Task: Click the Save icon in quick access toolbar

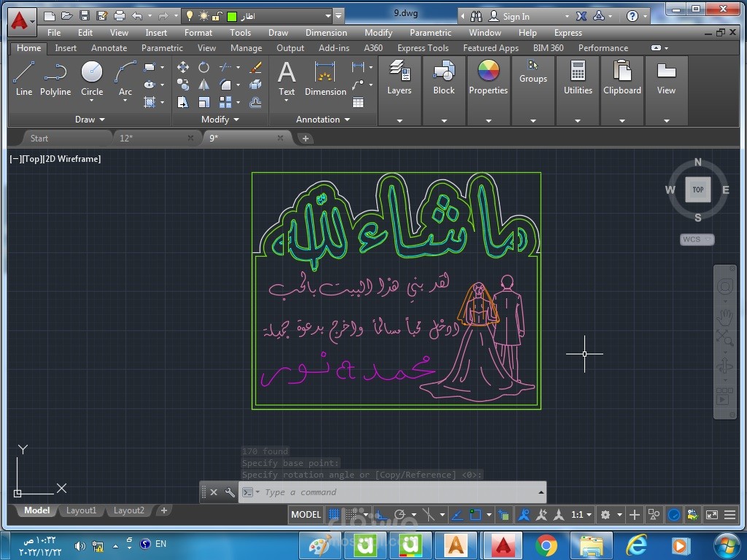Action: click(x=85, y=16)
